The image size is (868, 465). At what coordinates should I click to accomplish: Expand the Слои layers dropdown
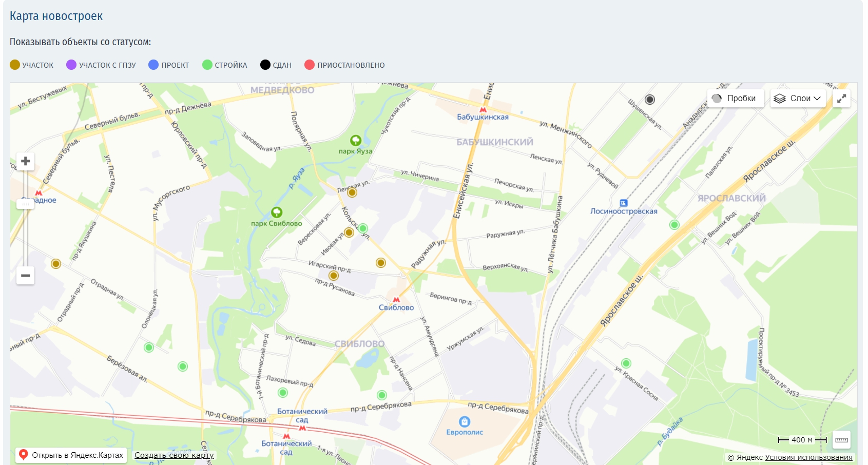[798, 99]
